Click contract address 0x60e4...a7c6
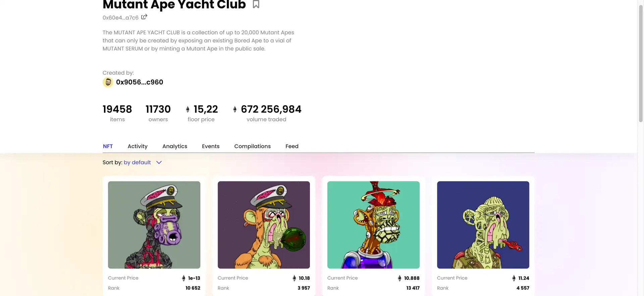This screenshot has width=644, height=296. [120, 18]
